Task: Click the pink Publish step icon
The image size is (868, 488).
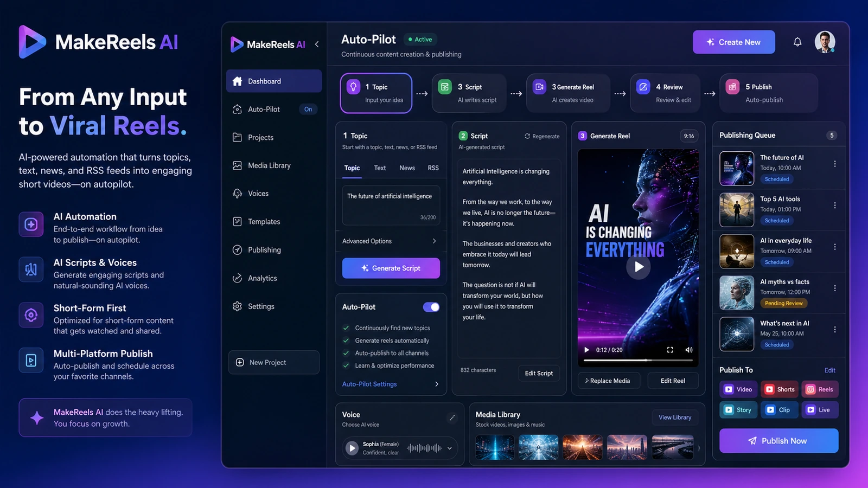Action: pos(732,87)
